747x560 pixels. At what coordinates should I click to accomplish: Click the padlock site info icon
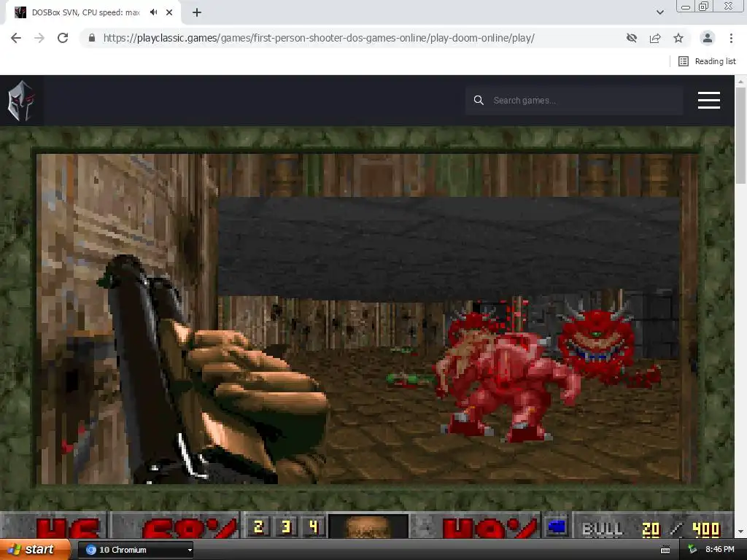point(91,38)
